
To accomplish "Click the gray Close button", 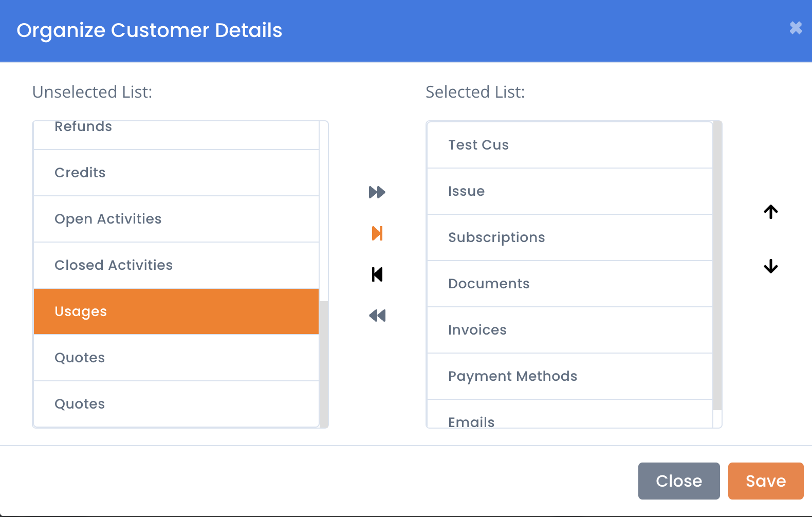I will click(x=679, y=481).
